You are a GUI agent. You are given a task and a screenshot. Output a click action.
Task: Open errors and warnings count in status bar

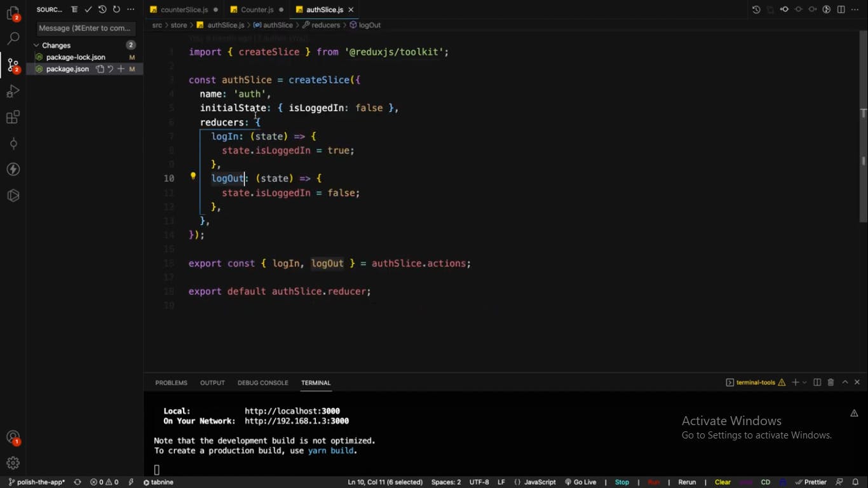pos(104,482)
